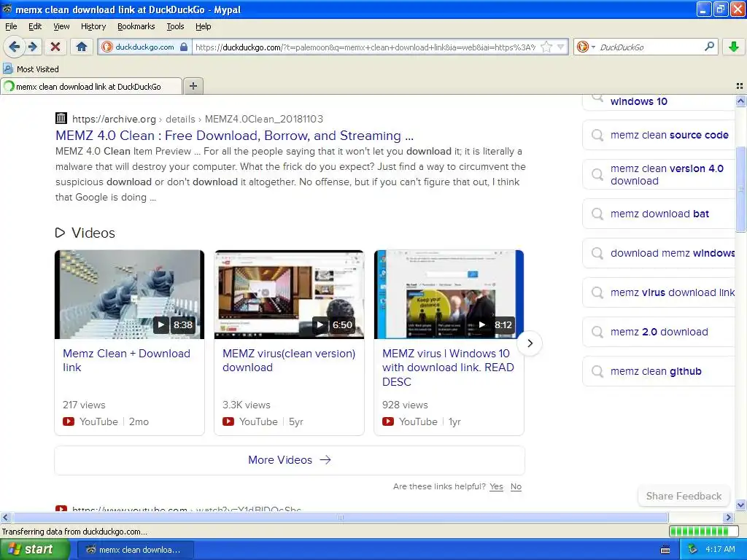The width and height of the screenshot is (747, 560).
Task: Open the History menu
Action: (93, 26)
